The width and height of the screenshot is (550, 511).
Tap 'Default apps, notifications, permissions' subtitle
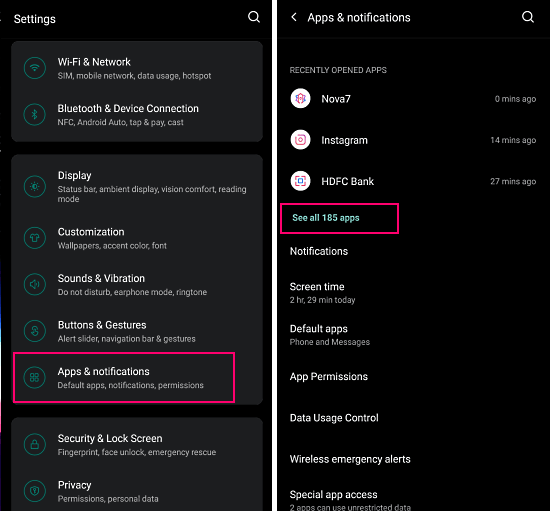coord(130,385)
